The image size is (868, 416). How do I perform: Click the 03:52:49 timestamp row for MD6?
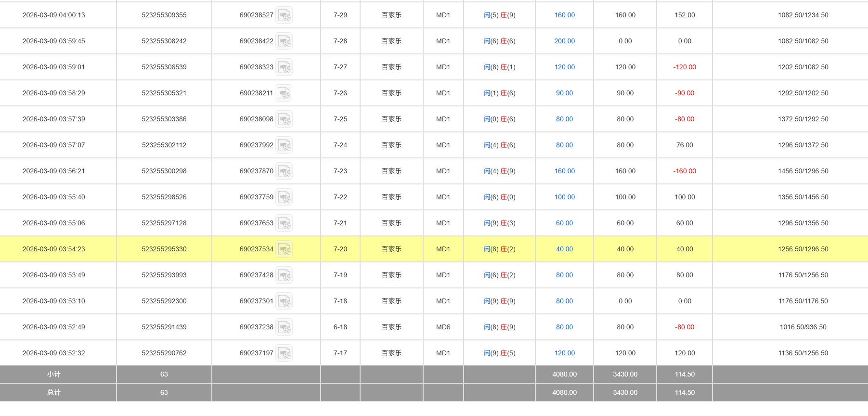[53, 327]
